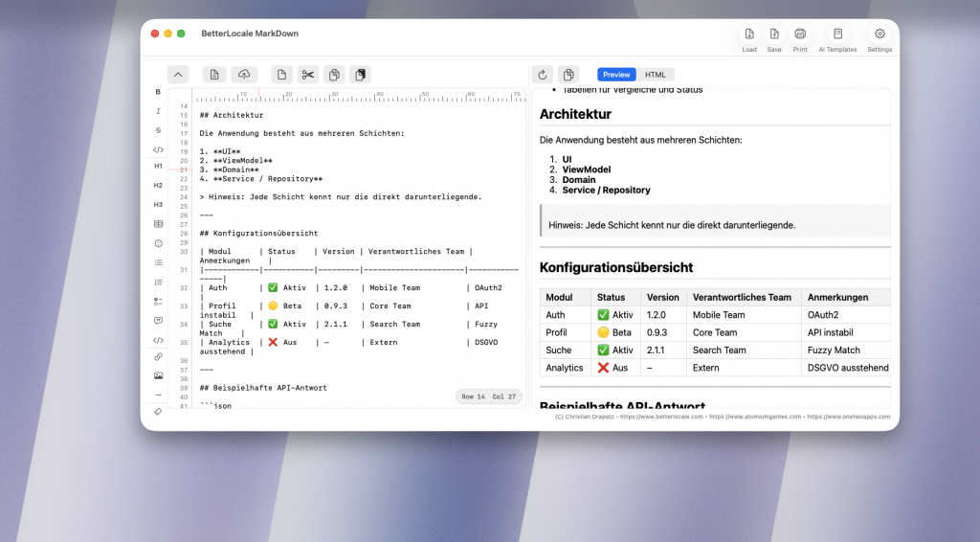This screenshot has width=980, height=542.
Task: Collapse the editor toolbar with the chevron
Action: [x=178, y=75]
